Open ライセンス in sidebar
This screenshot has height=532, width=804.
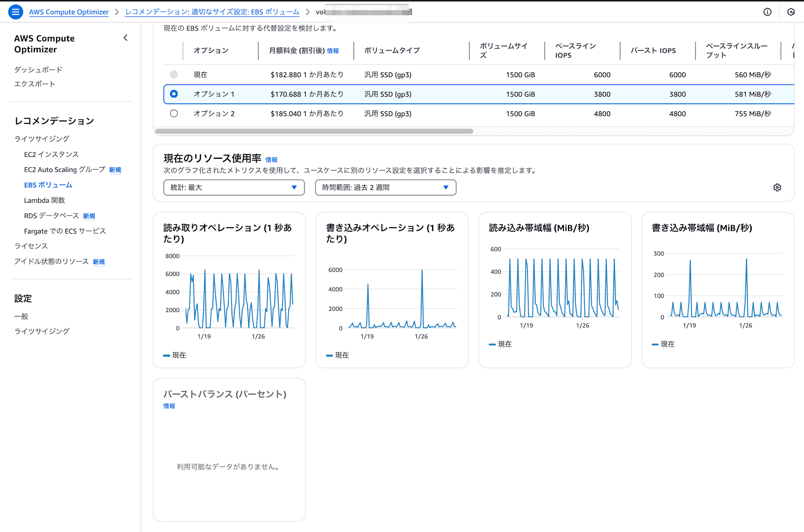point(31,246)
